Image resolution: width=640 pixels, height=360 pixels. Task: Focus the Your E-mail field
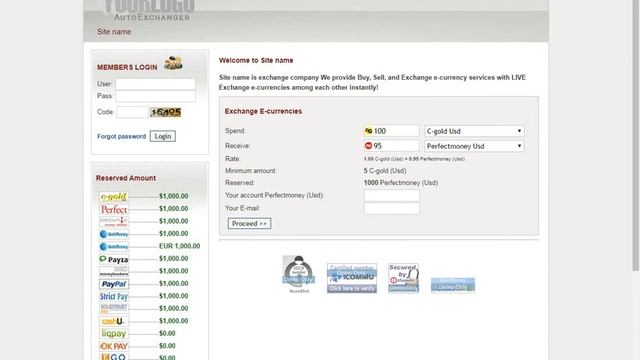392,208
